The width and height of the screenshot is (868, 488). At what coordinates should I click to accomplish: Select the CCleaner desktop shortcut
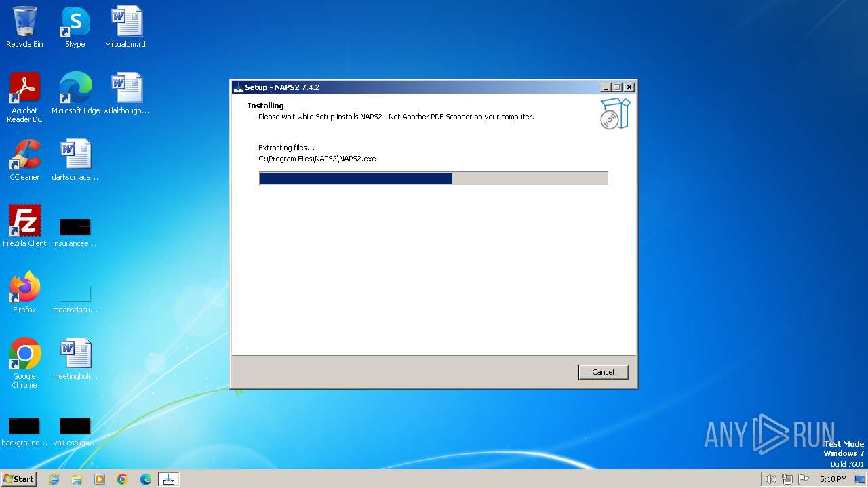tap(24, 160)
